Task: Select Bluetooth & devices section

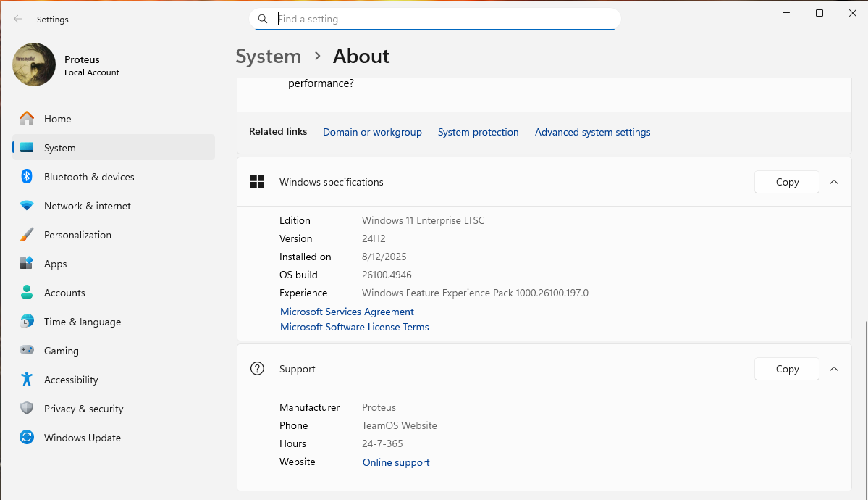Action: [114, 176]
